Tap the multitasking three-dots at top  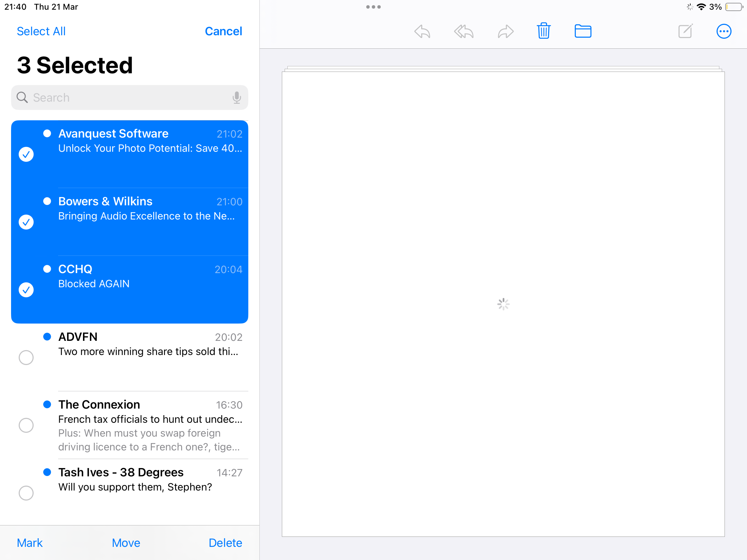point(373,7)
